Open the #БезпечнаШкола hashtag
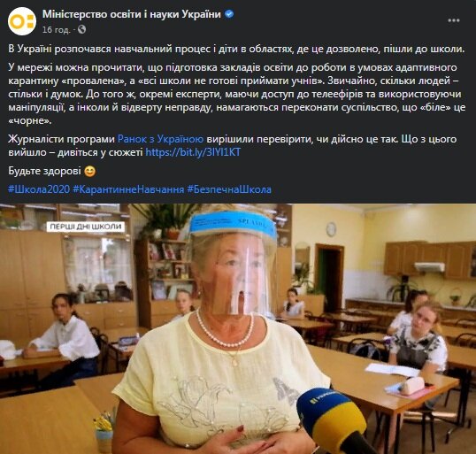Image resolution: width=476 pixels, height=454 pixels. click(x=229, y=189)
